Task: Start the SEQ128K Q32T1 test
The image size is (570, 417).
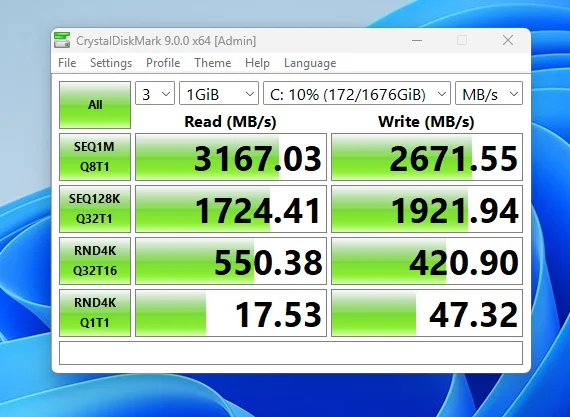Action: 95,209
